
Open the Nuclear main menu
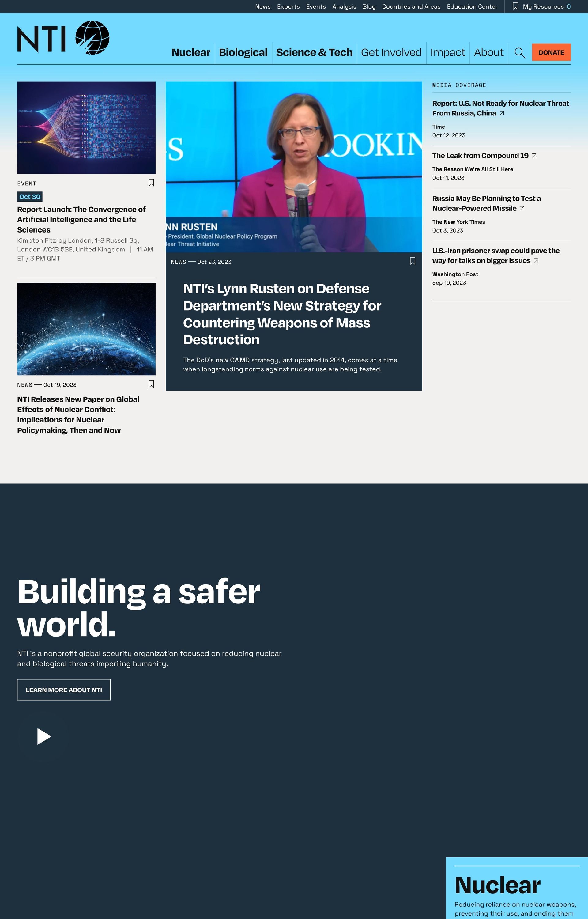pyautogui.click(x=190, y=53)
